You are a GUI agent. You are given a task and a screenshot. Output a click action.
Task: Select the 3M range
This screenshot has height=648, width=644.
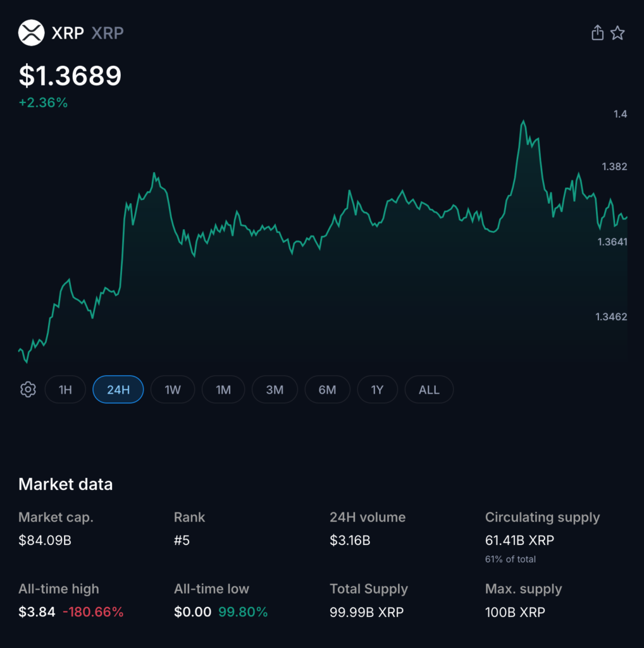click(x=275, y=389)
